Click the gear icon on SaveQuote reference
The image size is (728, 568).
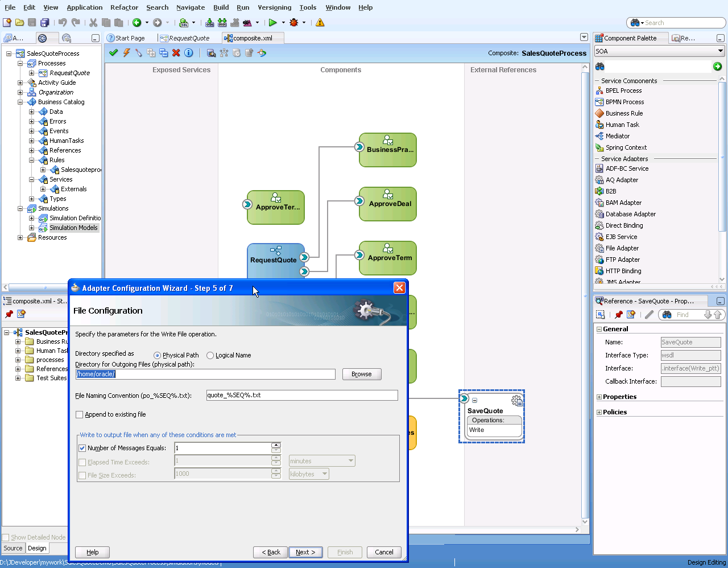516,401
